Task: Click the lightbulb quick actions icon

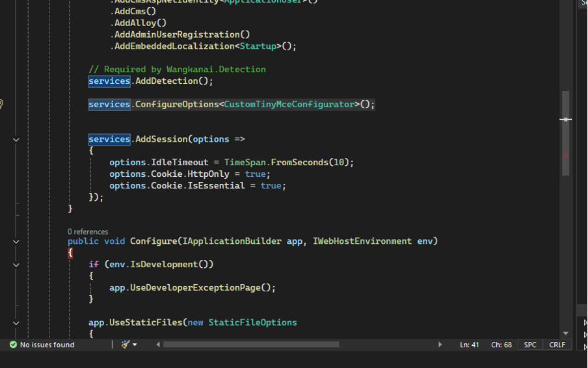Action: [2, 104]
